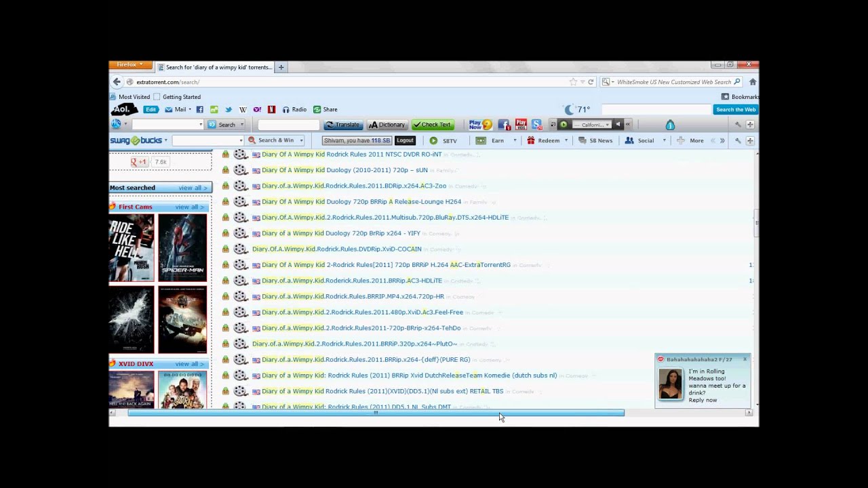Select the 'diary of a wimpy kid' torrents tab

coord(214,67)
